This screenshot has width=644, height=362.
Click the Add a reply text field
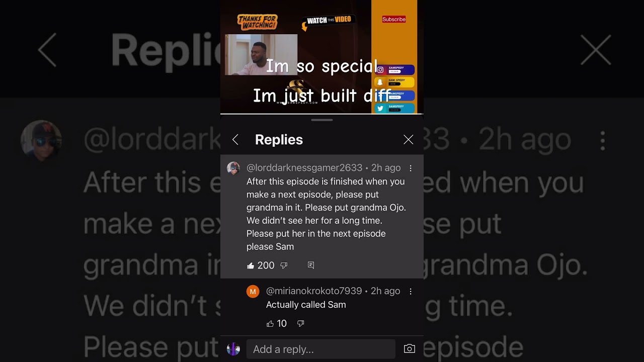coord(321,349)
